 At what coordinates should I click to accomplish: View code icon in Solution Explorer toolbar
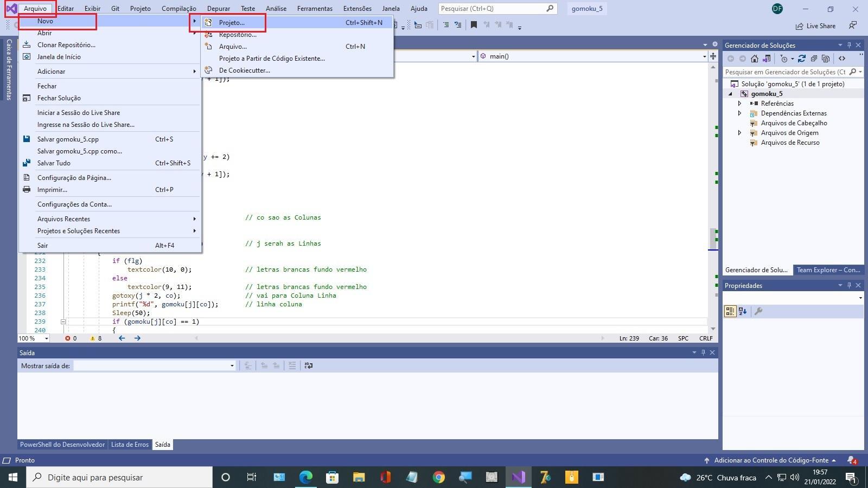tap(842, 59)
